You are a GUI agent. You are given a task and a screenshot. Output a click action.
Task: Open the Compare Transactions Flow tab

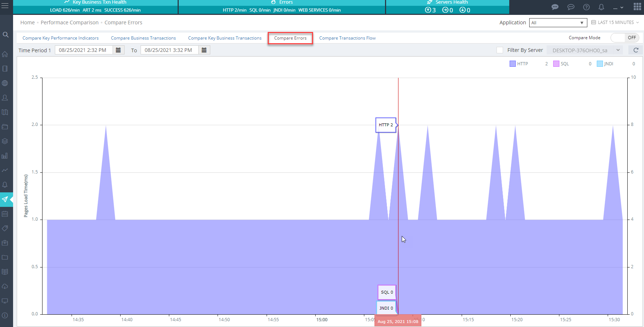point(347,38)
